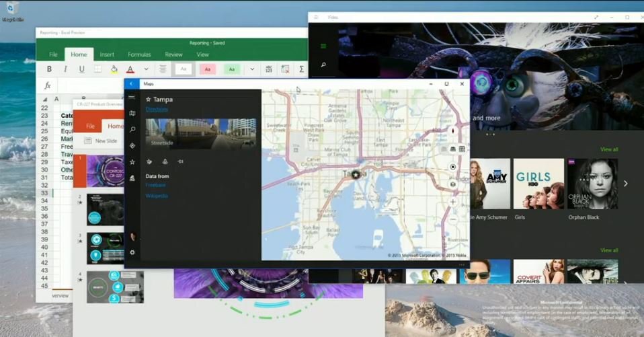Image resolution: width=644 pixels, height=337 pixels.
Task: Toggle traffic view on the map
Action: click(452, 149)
